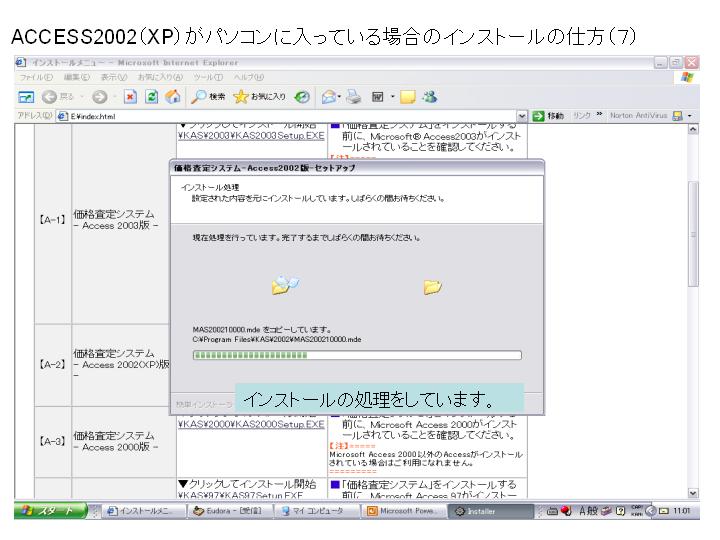Open the File (ファイル) menu
Image resolution: width=720 pixels, height=540 pixels.
pyautogui.click(x=36, y=77)
